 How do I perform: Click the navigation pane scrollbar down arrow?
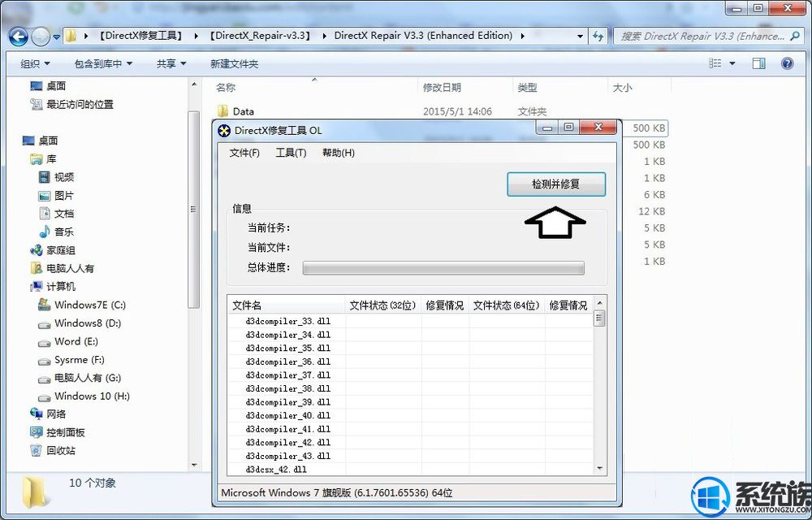194,465
